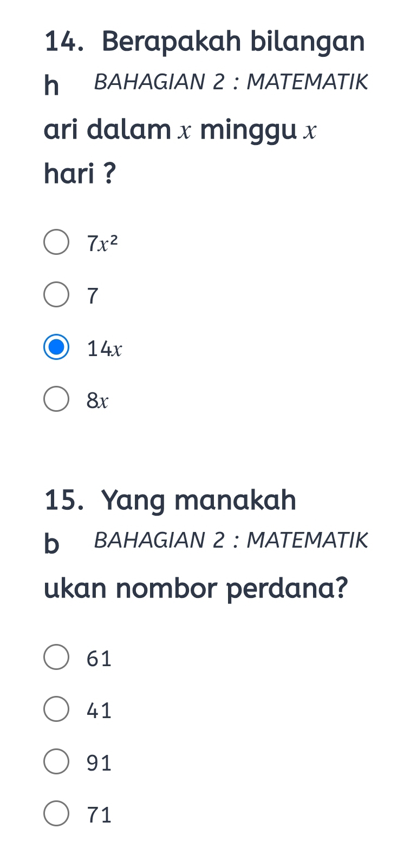This screenshot has width=410, height=868.
Task: Click the BAHAGIAN 2 : MATEMATIK label in question 15
Action: coord(231,540)
